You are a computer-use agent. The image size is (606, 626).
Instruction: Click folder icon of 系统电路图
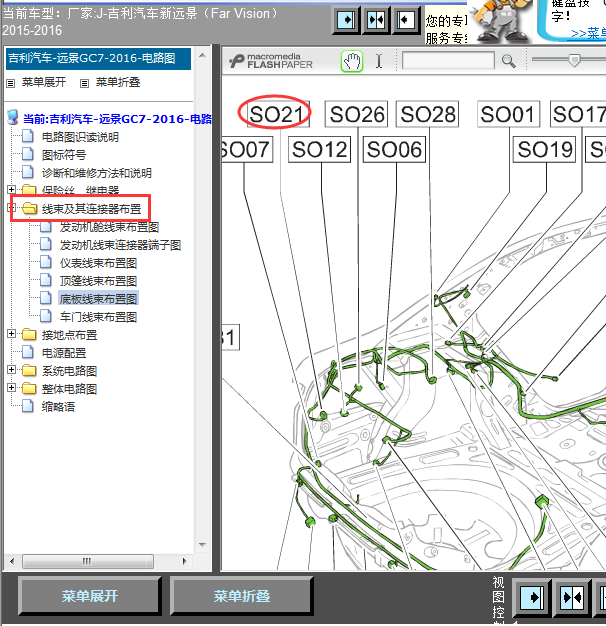coord(29,370)
